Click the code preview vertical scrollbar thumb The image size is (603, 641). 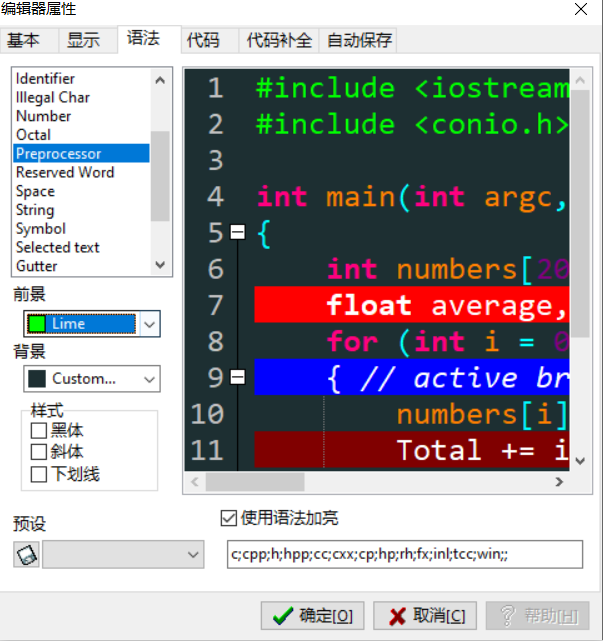(580, 214)
